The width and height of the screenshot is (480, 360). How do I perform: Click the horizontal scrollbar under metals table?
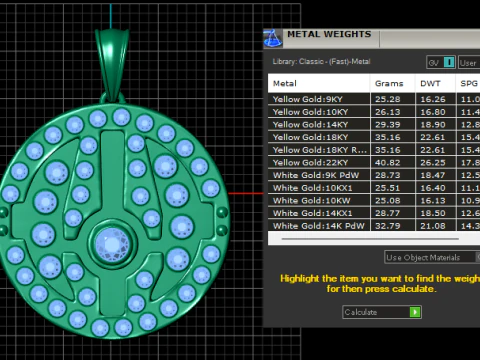coord(370,239)
